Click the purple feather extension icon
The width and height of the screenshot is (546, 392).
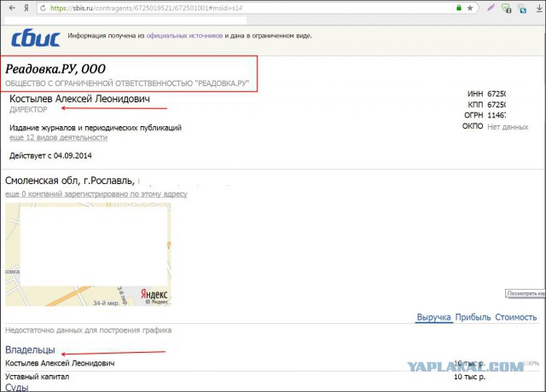click(x=491, y=8)
